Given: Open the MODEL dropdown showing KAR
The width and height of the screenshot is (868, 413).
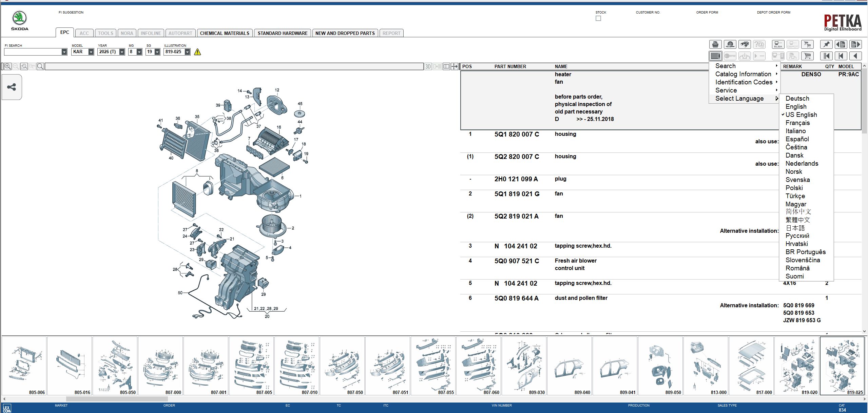Looking at the screenshot, I should (90, 52).
